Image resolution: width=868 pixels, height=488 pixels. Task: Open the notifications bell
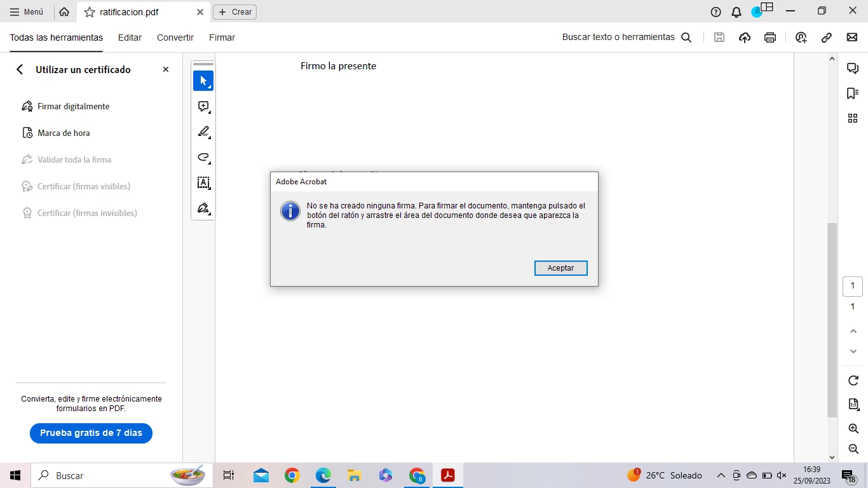pyautogui.click(x=736, y=12)
